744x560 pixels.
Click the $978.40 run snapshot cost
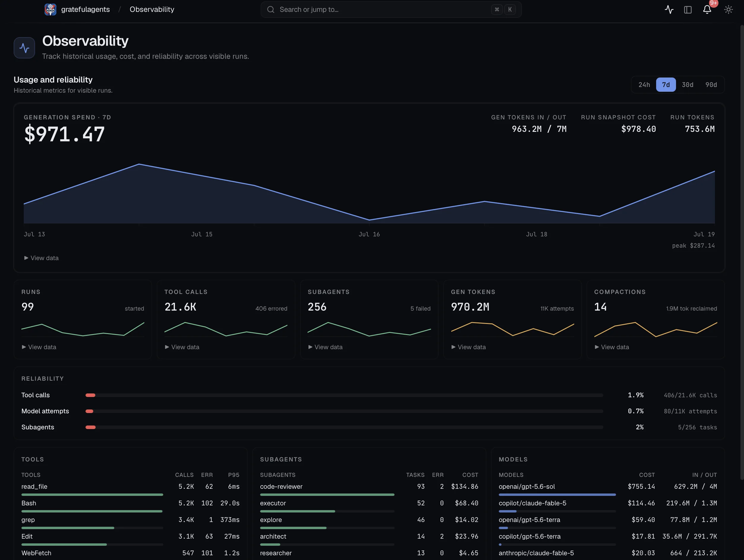pyautogui.click(x=638, y=129)
